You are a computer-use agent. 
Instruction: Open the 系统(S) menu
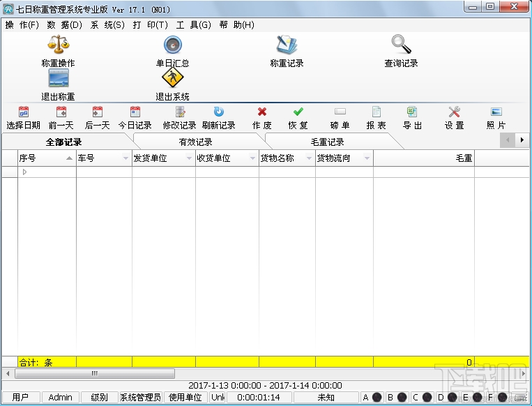[107, 25]
